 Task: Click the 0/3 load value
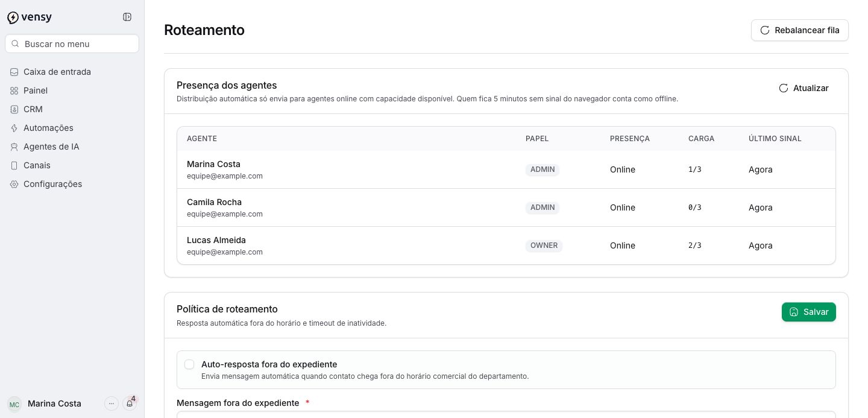click(695, 207)
